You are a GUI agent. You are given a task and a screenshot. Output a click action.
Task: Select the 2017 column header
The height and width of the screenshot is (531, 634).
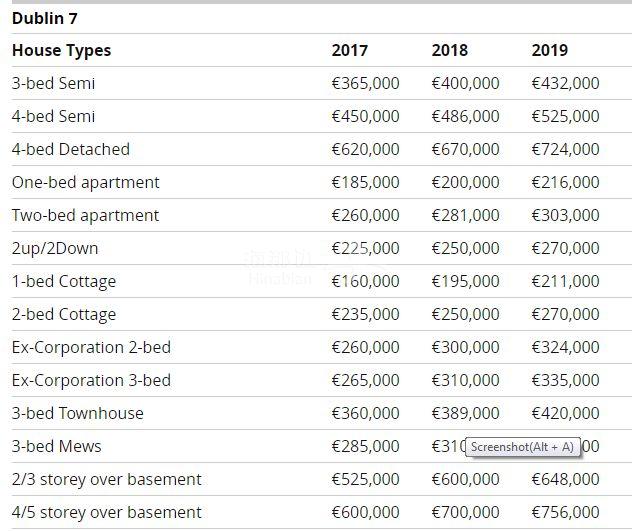pyautogui.click(x=349, y=50)
